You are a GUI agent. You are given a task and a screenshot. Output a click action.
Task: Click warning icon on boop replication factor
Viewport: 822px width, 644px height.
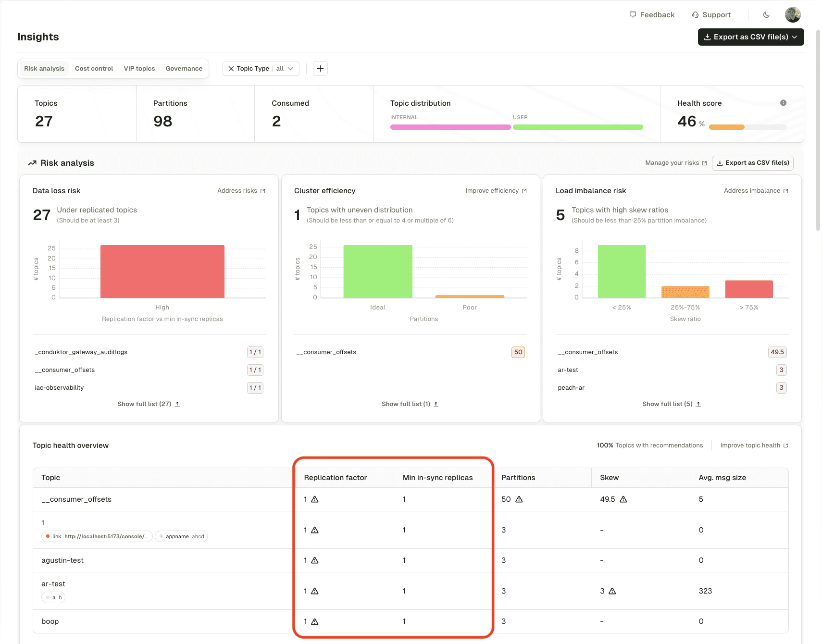tap(315, 621)
